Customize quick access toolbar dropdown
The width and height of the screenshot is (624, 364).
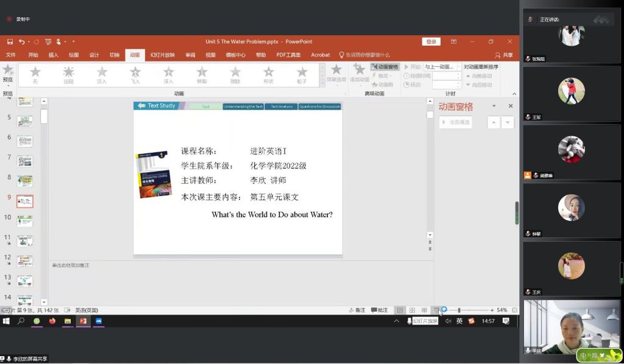(73, 41)
